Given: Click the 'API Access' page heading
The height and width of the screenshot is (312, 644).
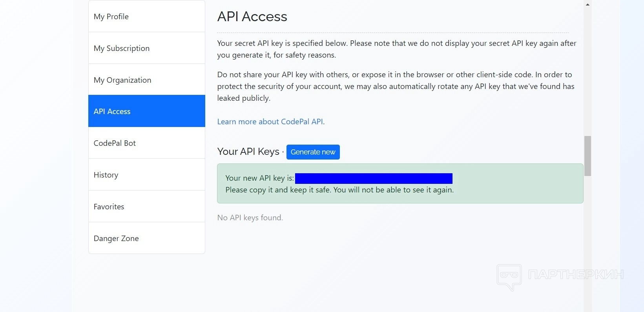Looking at the screenshot, I should click(x=252, y=16).
